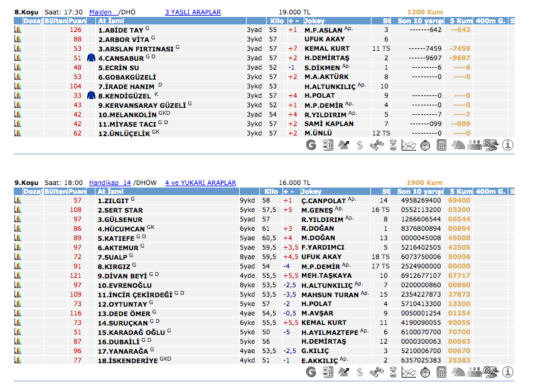Image resolution: width=536 pixels, height=392 pixels.
Task: Click the blue jersey icon beside CANSABUR
Action: [91, 58]
